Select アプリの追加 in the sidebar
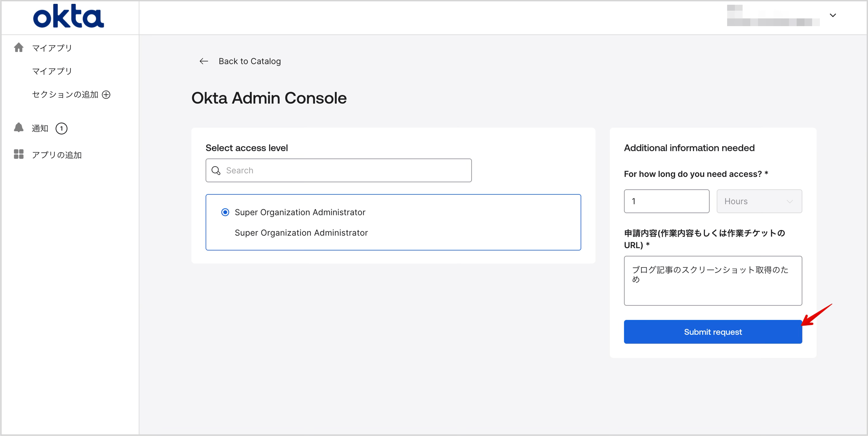Image resolution: width=868 pixels, height=436 pixels. click(57, 155)
